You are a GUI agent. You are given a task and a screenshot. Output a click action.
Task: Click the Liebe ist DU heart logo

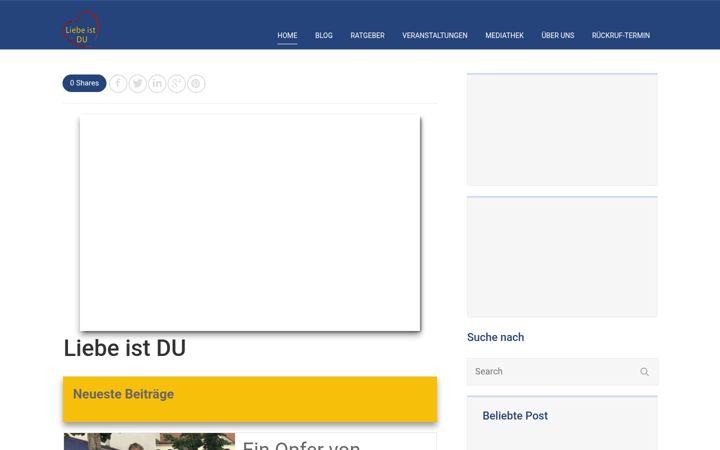(x=81, y=29)
